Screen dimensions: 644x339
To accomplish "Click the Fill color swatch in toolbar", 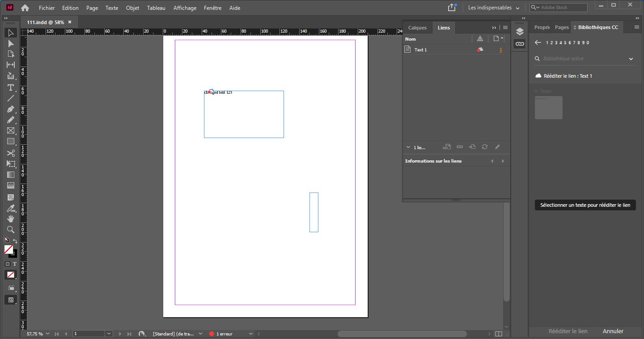I will (x=10, y=250).
